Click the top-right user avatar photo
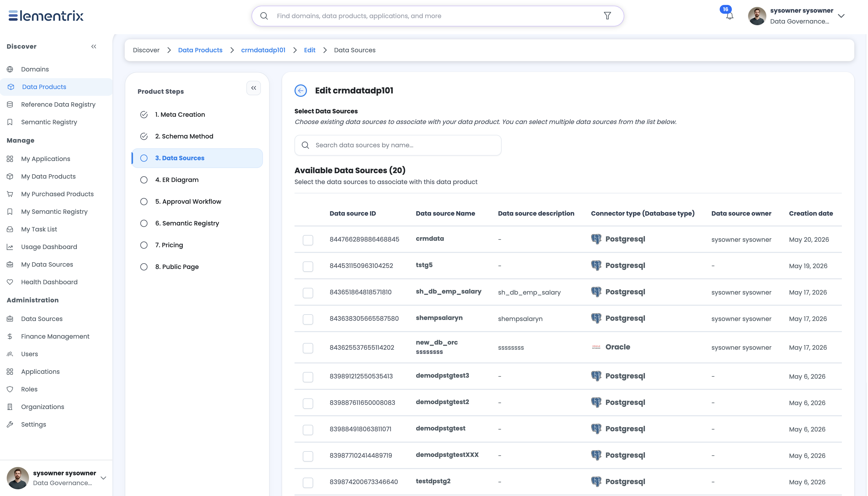This screenshot has height=496, width=868. point(757,16)
